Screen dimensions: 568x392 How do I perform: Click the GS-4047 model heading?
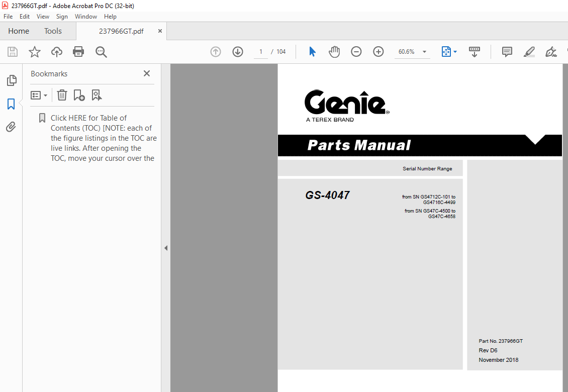point(327,195)
